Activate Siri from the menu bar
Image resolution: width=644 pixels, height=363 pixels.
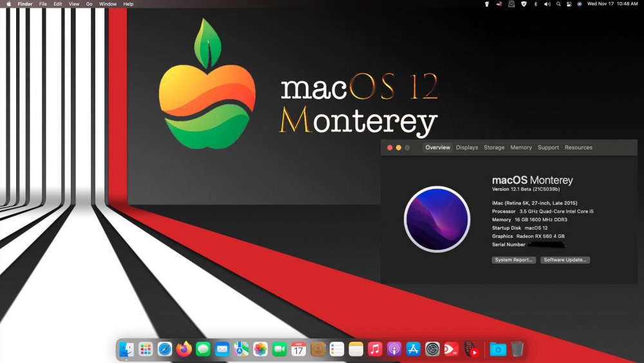(580, 4)
